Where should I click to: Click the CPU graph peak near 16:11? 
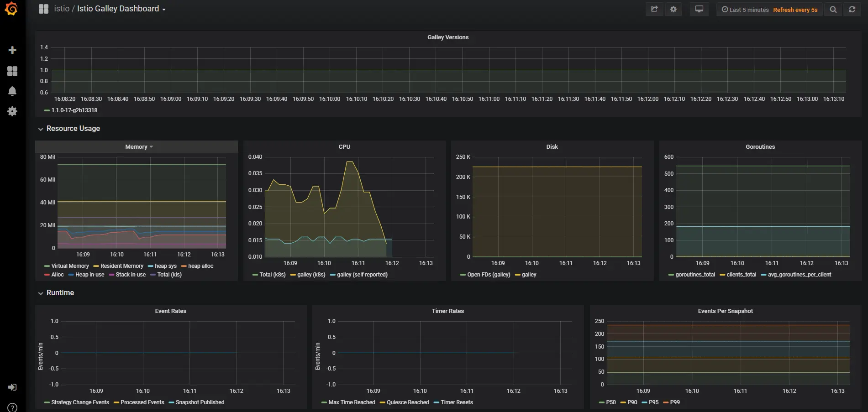click(x=350, y=162)
